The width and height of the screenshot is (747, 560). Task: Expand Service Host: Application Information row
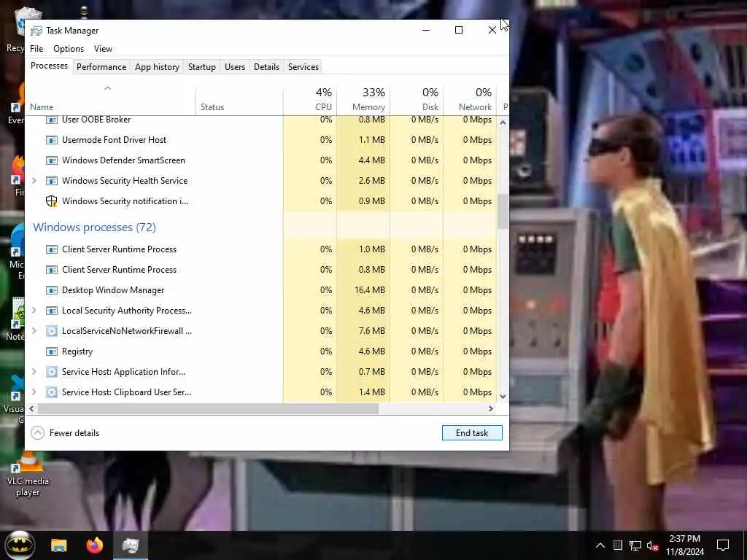tap(34, 372)
